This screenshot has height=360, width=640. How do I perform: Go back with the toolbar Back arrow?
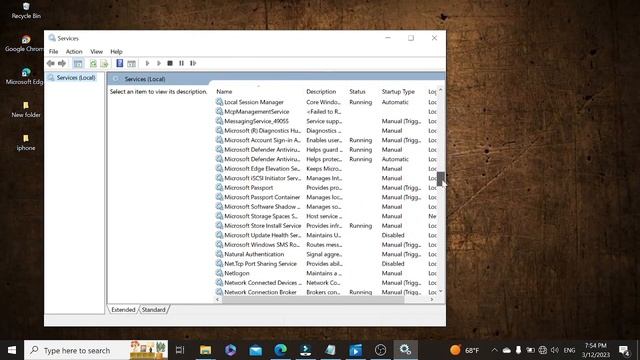click(x=51, y=63)
